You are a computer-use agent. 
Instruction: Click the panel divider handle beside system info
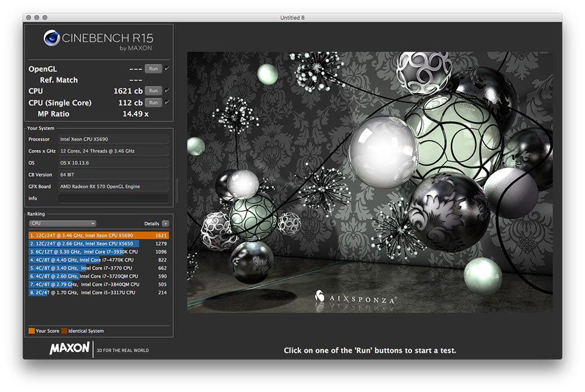[176, 188]
